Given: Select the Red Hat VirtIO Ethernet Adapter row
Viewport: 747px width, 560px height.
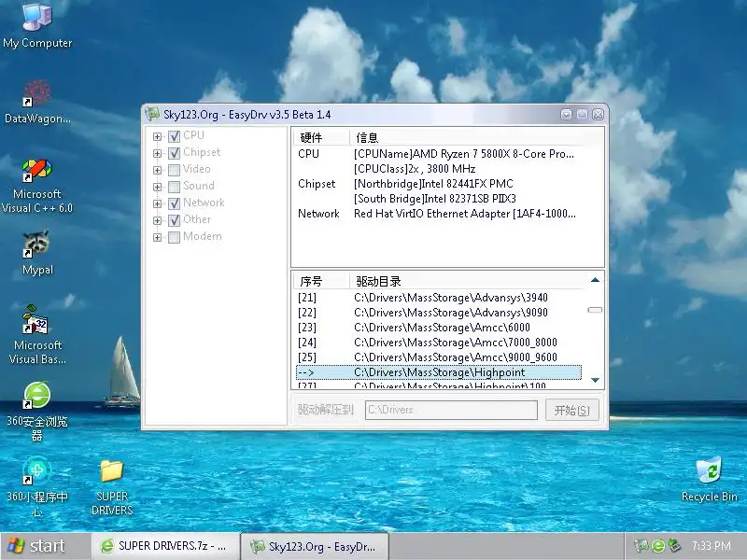Looking at the screenshot, I should (437, 214).
